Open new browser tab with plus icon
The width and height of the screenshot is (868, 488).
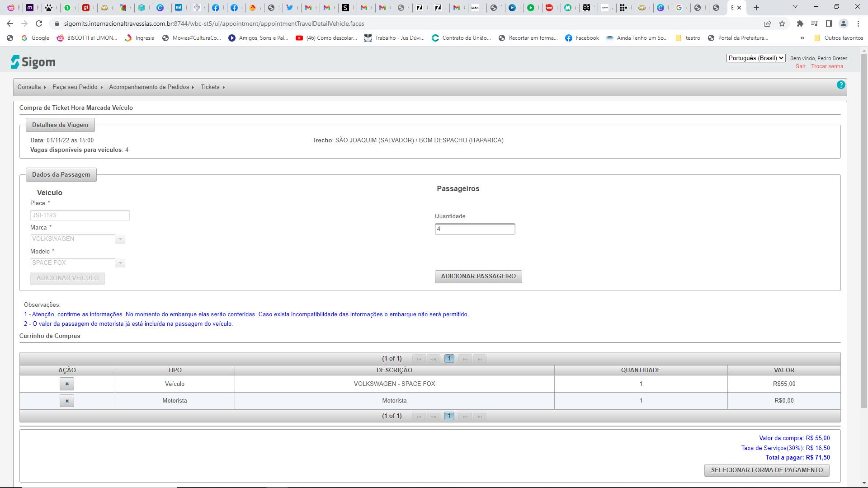pyautogui.click(x=756, y=8)
